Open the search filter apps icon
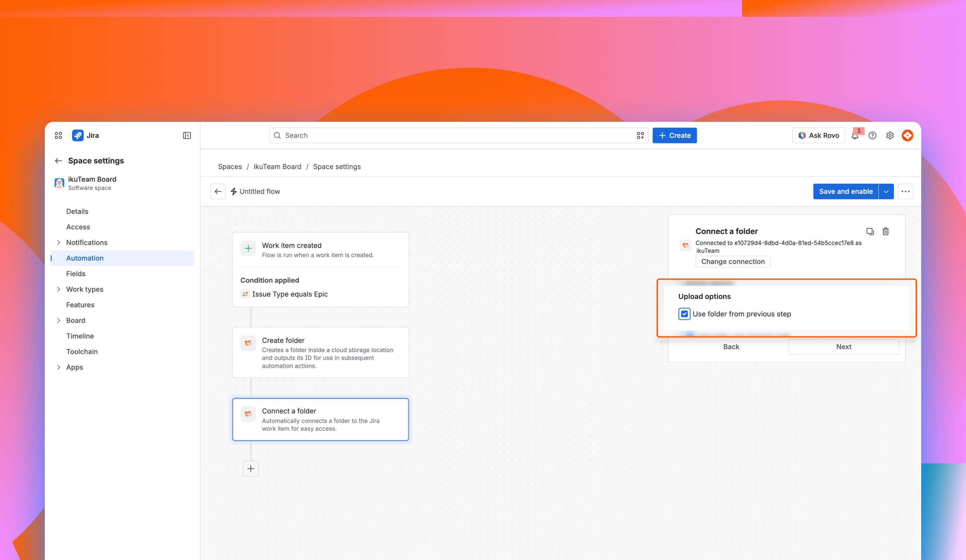Viewport: 966px width, 560px height. [x=640, y=135]
